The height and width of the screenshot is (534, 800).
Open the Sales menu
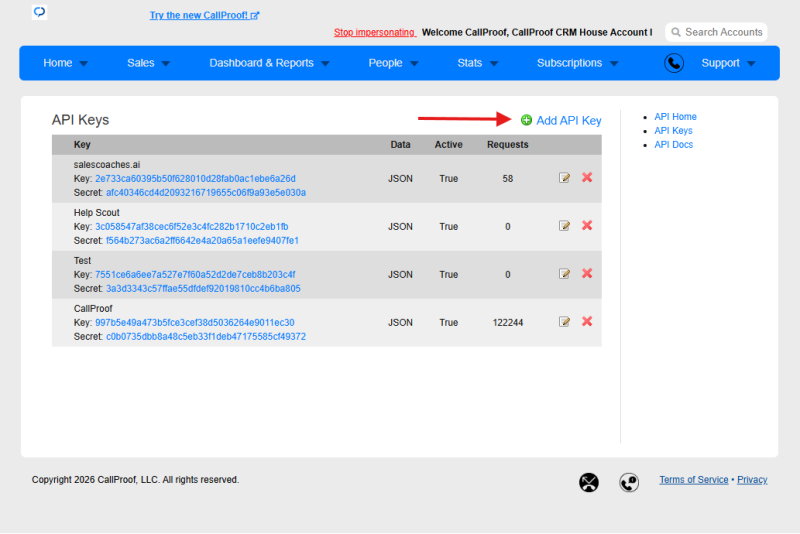tap(140, 63)
